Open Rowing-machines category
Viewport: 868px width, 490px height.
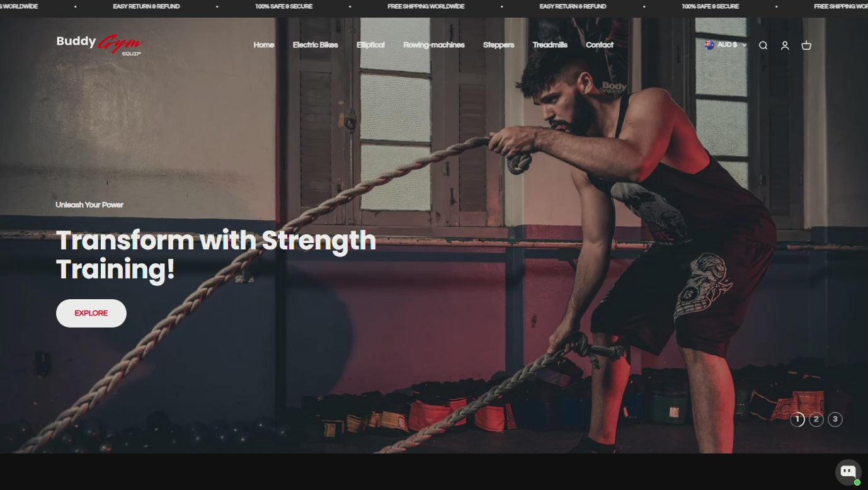(x=434, y=45)
